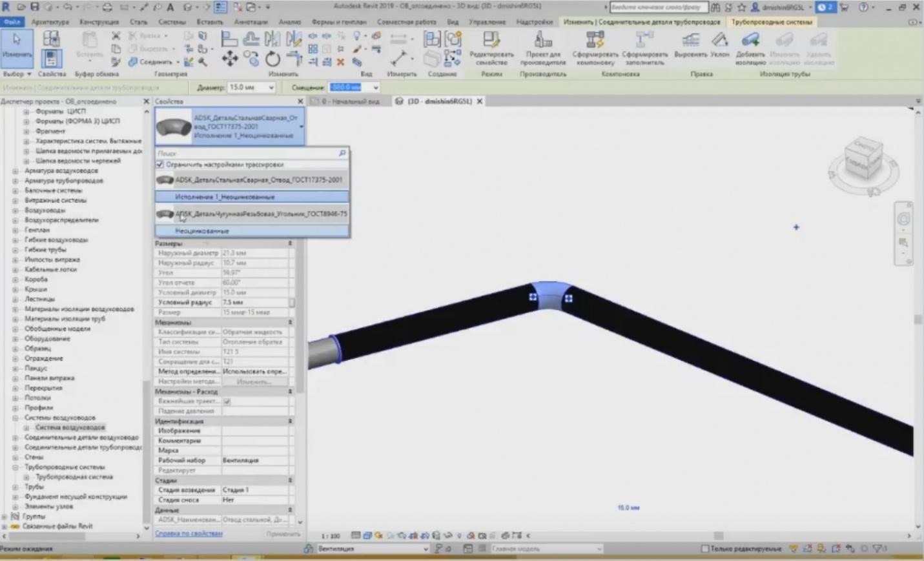Activate the Move tool in the ribbon
Viewport: 924px width, 561px height.
click(230, 59)
